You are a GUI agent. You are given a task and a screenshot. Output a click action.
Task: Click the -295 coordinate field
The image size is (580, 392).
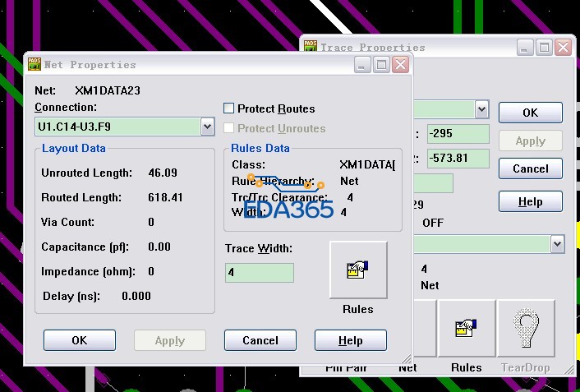[x=458, y=134]
